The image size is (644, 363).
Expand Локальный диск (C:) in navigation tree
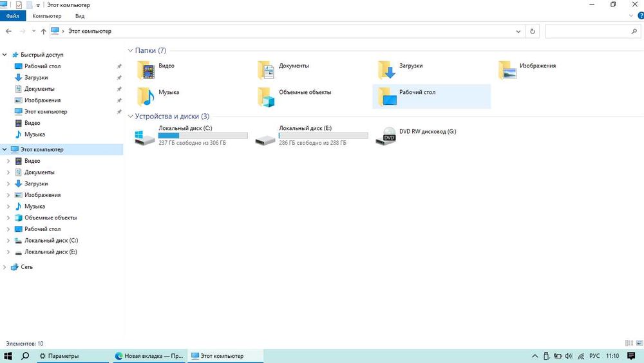[8, 241]
